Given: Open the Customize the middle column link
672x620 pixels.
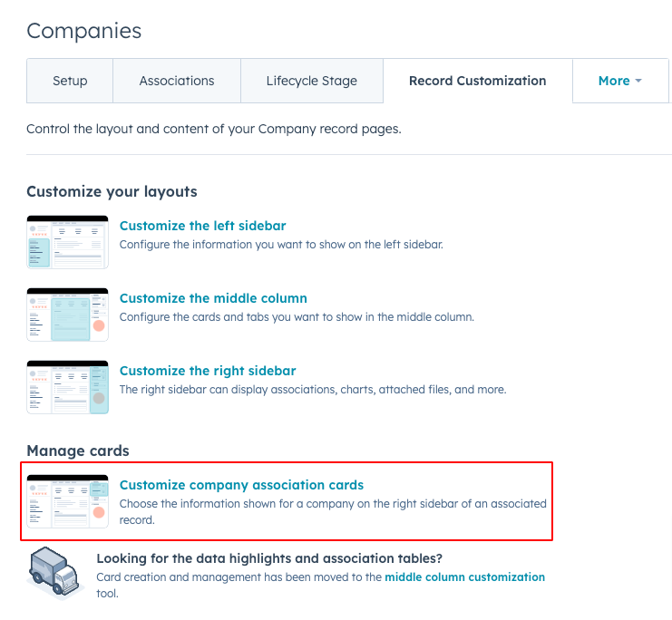Looking at the screenshot, I should click(213, 298).
